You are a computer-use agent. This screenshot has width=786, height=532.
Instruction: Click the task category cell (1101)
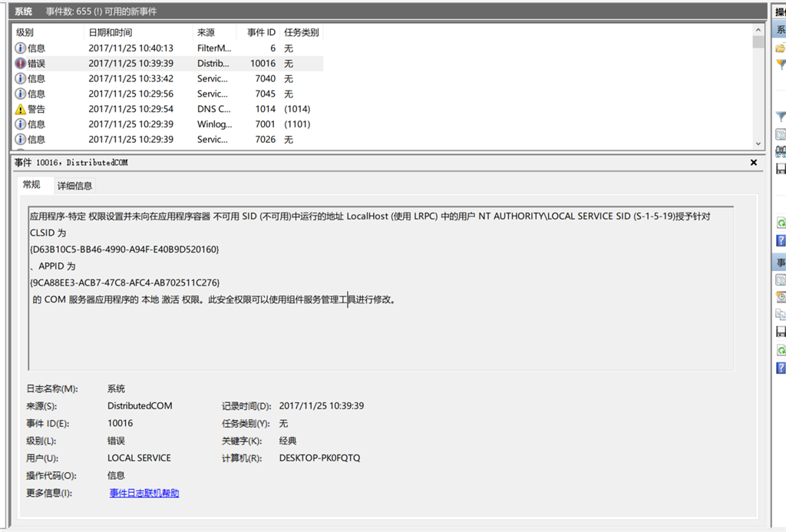tap(297, 124)
